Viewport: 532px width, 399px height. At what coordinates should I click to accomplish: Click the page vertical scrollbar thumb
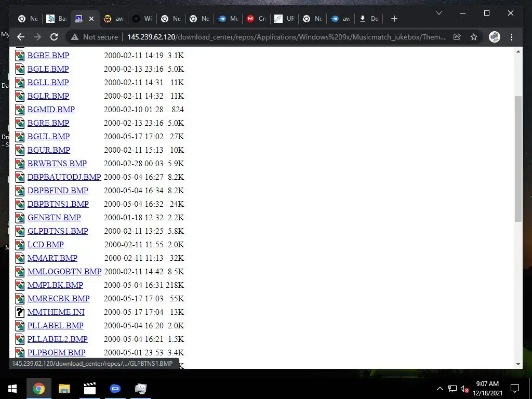[x=518, y=159]
